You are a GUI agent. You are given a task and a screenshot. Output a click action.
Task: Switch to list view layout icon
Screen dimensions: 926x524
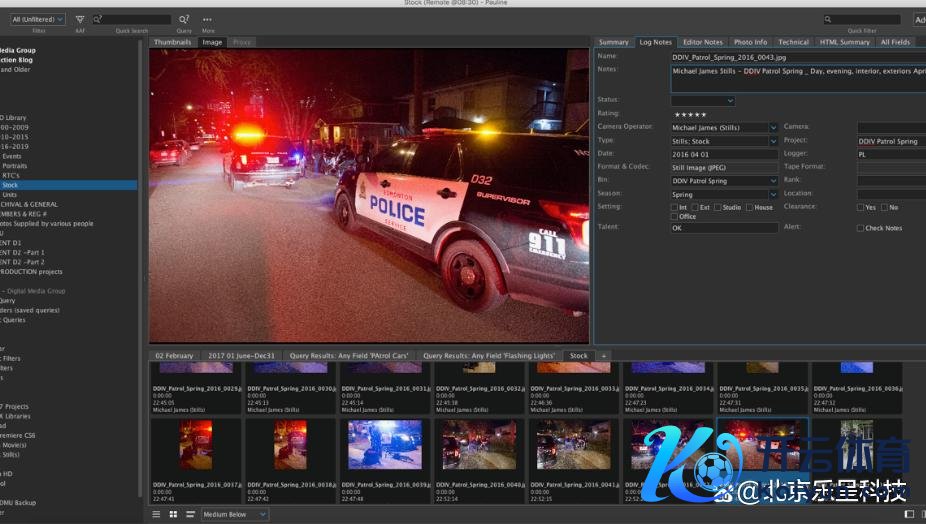(x=156, y=514)
